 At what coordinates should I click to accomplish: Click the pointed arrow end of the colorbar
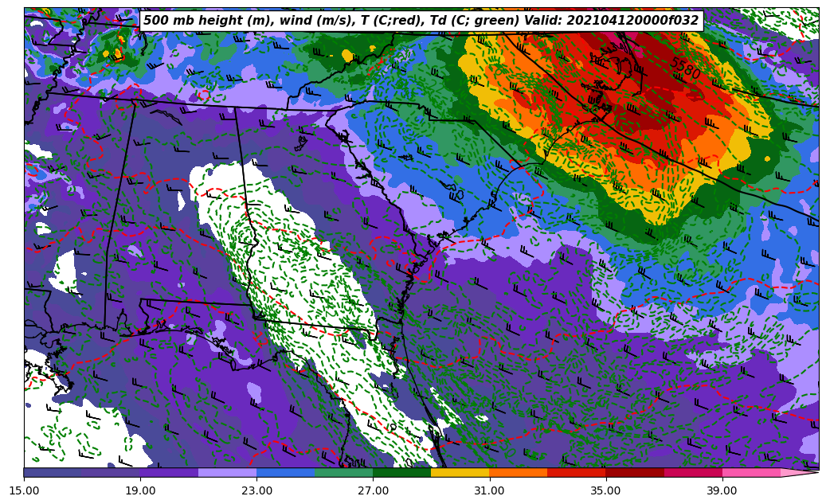(x=803, y=472)
